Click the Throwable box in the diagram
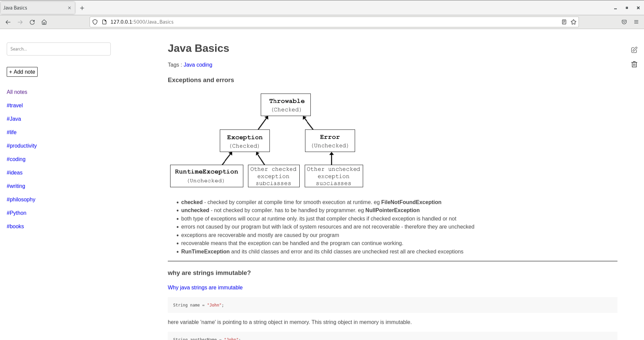644x340 pixels. (x=286, y=105)
